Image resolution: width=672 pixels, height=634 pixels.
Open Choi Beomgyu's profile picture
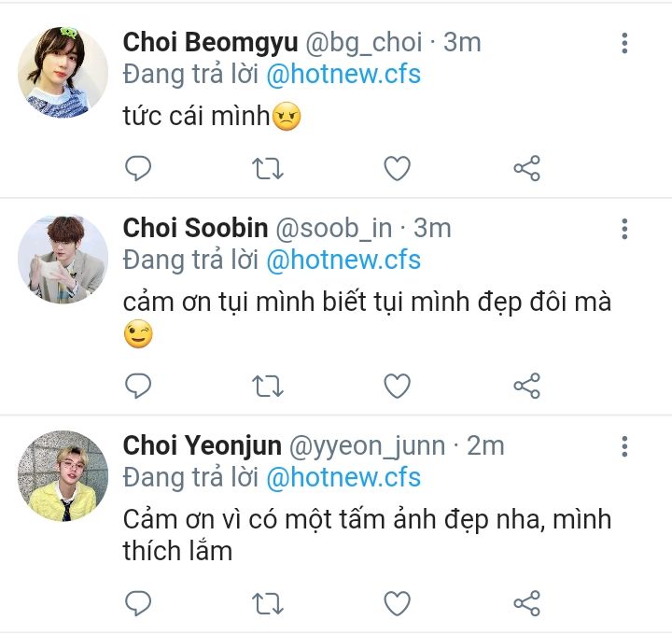point(63,72)
